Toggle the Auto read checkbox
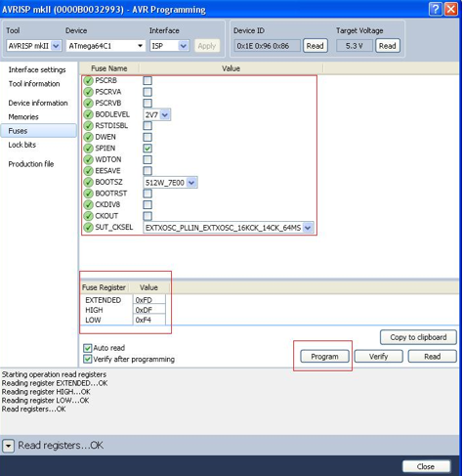Viewport: 463px width, 476px height. (87, 348)
